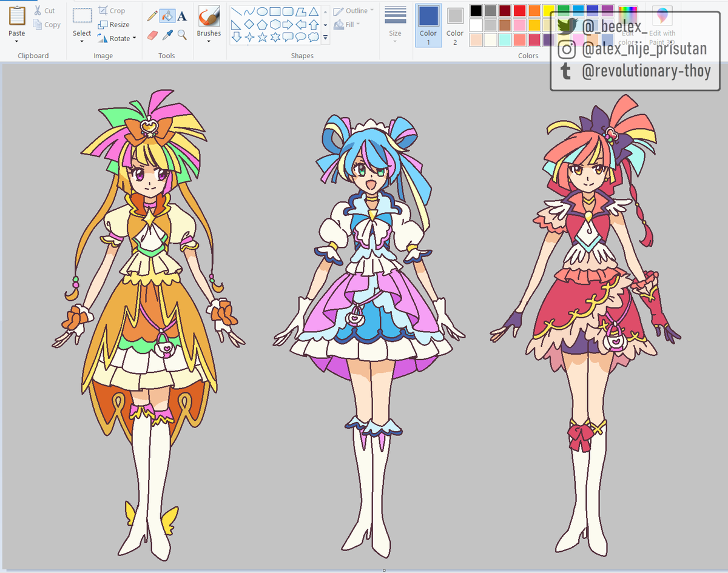This screenshot has width=728, height=573.
Task: Expand the Brushes dropdown arrow
Action: click(209, 41)
